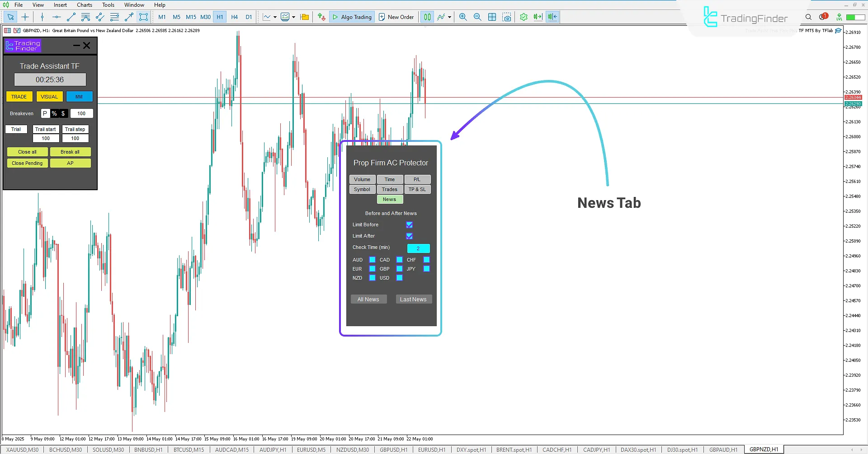Select the Crosshair tool
The image size is (868, 454).
(x=25, y=17)
